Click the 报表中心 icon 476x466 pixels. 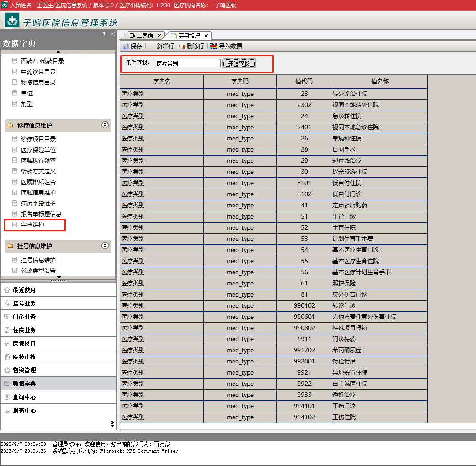(7, 410)
